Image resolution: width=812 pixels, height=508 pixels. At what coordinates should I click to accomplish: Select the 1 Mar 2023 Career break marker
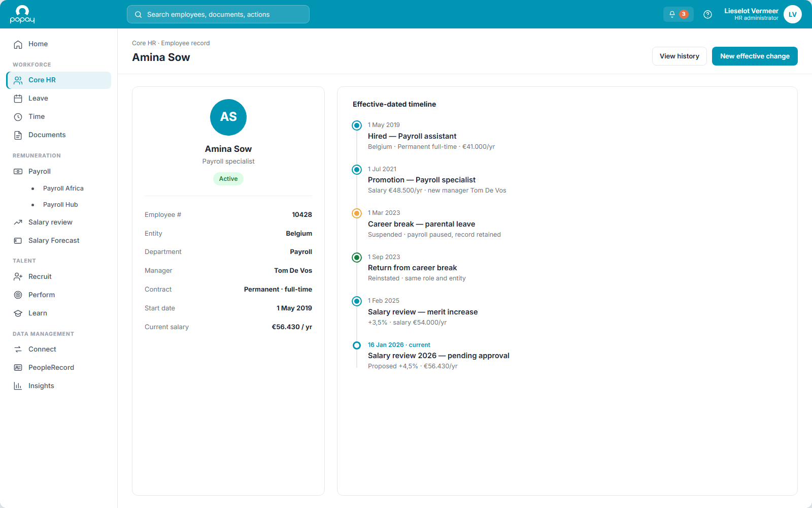coord(357,213)
